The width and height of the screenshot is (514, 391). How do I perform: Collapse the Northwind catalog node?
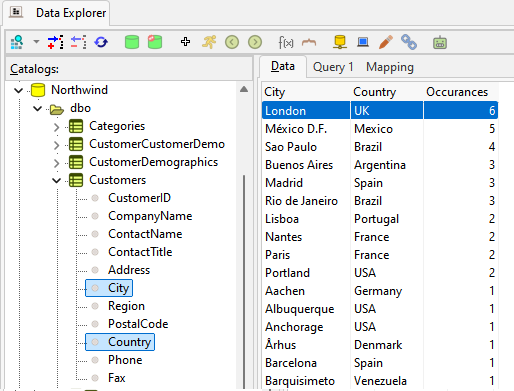coord(19,90)
